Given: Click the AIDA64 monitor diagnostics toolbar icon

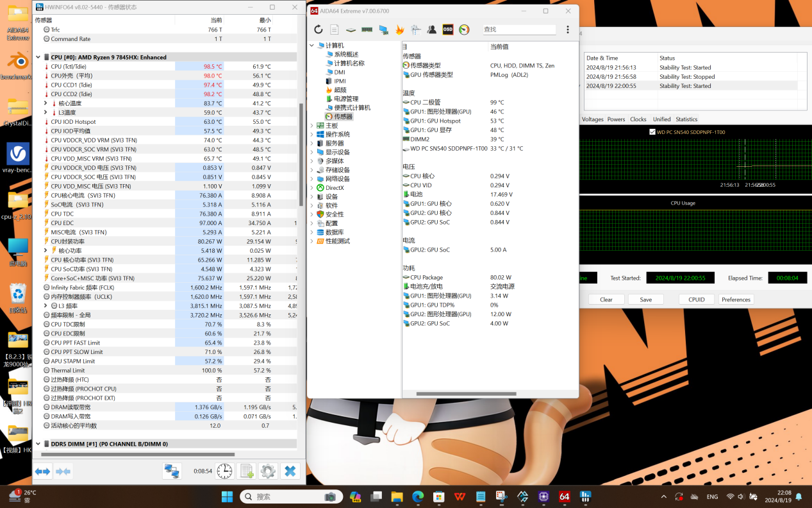Looking at the screenshot, I should click(x=383, y=30).
